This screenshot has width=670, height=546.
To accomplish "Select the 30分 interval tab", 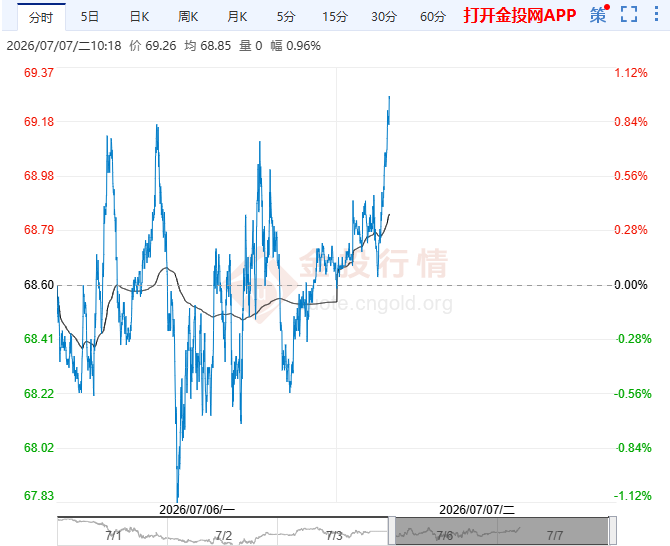I will (x=384, y=17).
